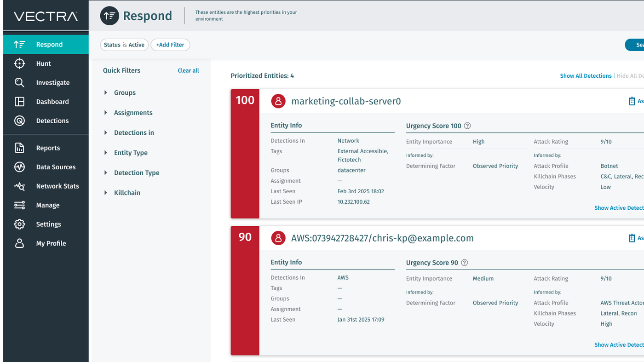This screenshot has height=362, width=644.
Task: Select Respond in the sidebar menu
Action: point(49,45)
